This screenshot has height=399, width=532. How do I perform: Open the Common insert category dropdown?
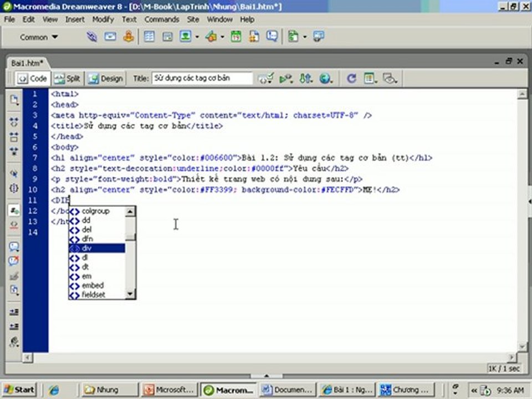(38, 37)
